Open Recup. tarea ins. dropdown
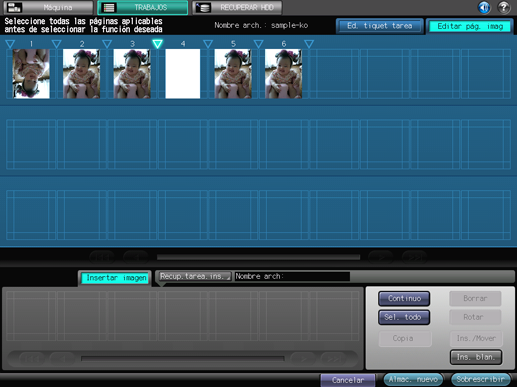 coord(194,276)
